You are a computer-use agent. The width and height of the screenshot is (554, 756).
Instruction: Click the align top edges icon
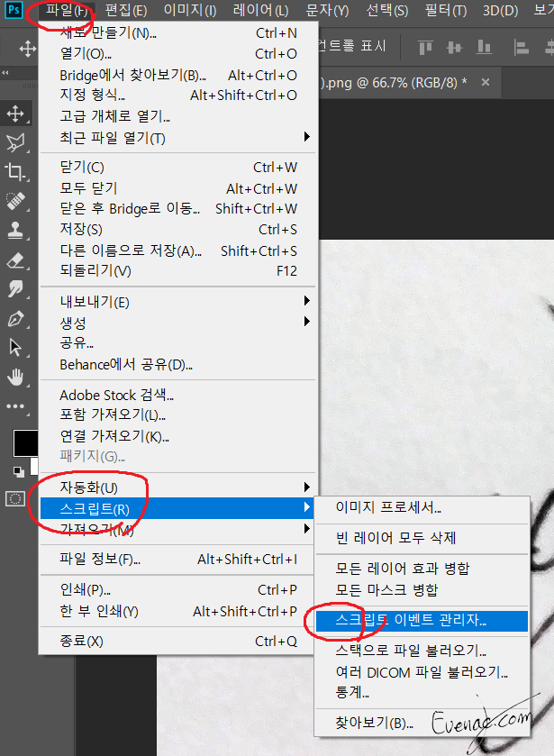tap(425, 47)
